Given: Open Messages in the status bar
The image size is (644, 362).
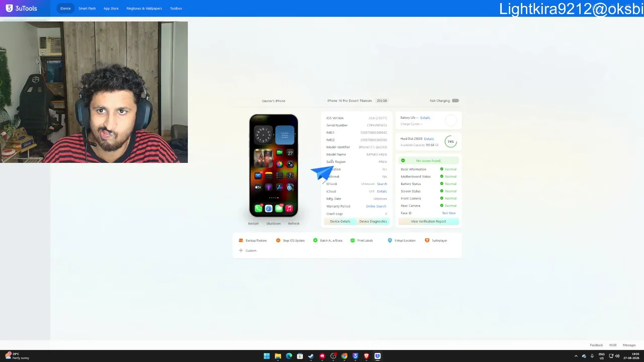Looking at the screenshot, I should (629, 345).
